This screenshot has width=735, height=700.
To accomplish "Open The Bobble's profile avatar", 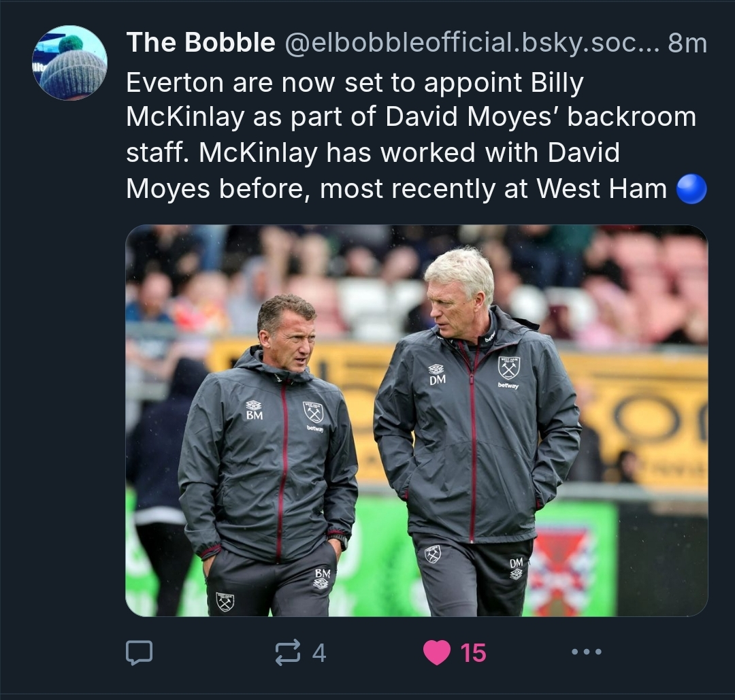I will tap(69, 63).
